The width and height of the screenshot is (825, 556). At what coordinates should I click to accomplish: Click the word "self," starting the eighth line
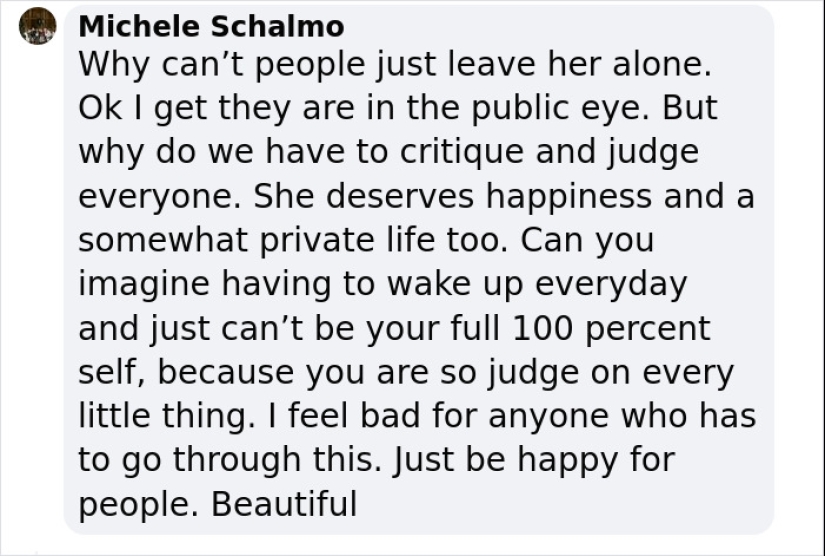click(x=112, y=373)
